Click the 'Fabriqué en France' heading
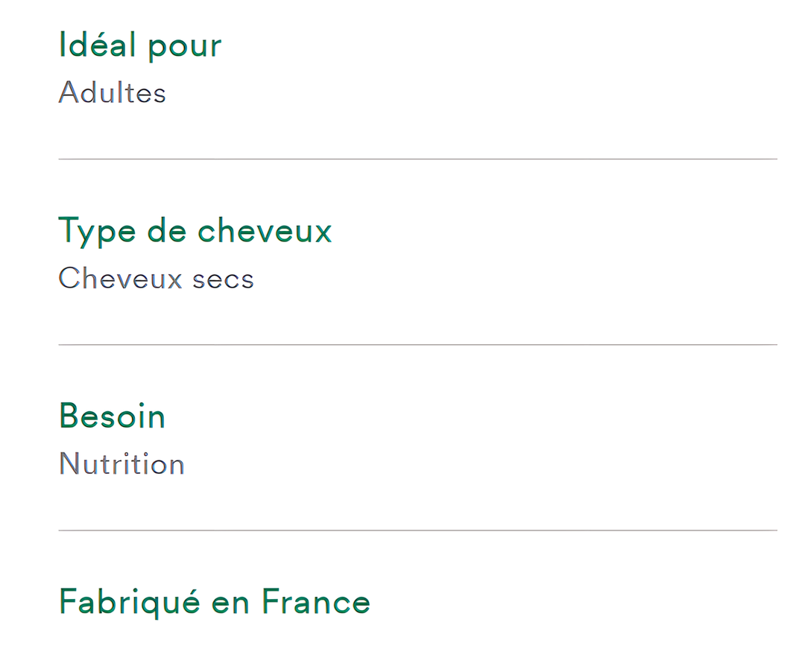 [x=215, y=602]
